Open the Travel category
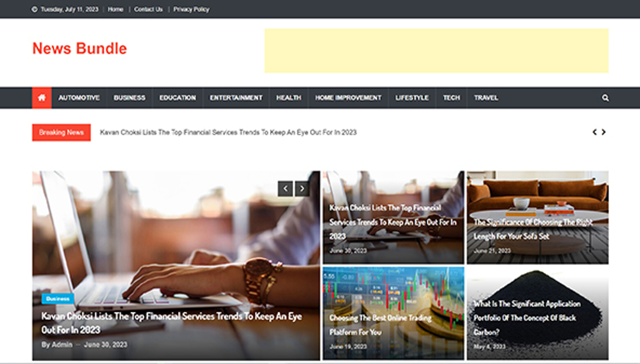 coord(486,98)
